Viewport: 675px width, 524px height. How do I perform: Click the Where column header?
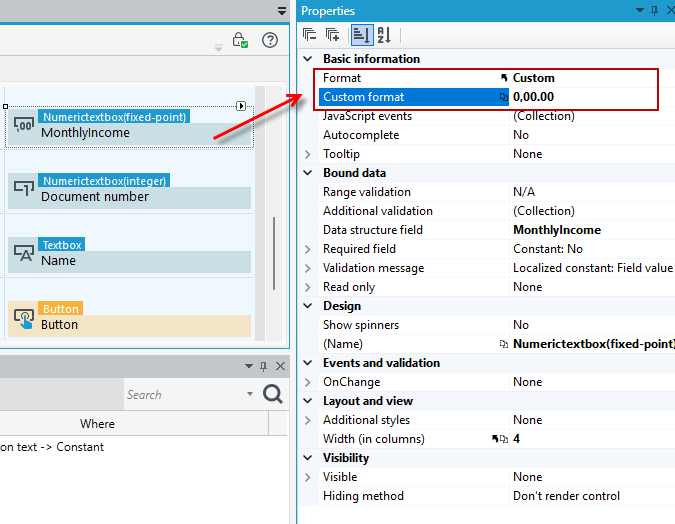(97, 424)
